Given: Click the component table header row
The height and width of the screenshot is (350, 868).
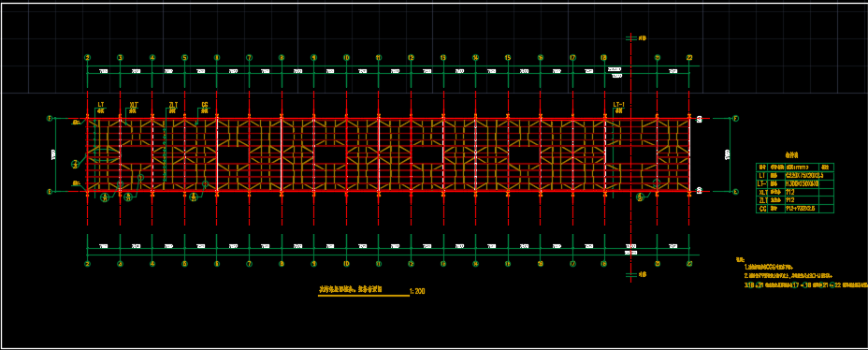Looking at the screenshot, I should click(795, 167).
